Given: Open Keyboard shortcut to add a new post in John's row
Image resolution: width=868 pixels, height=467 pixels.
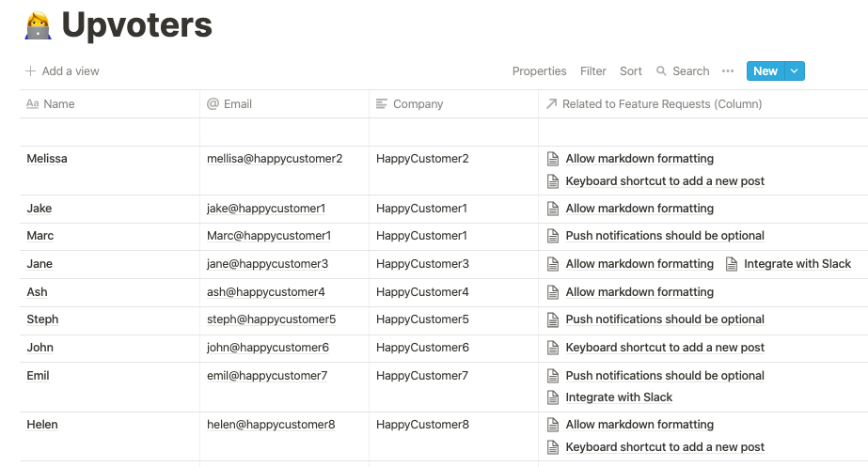Looking at the screenshot, I should click(665, 348).
